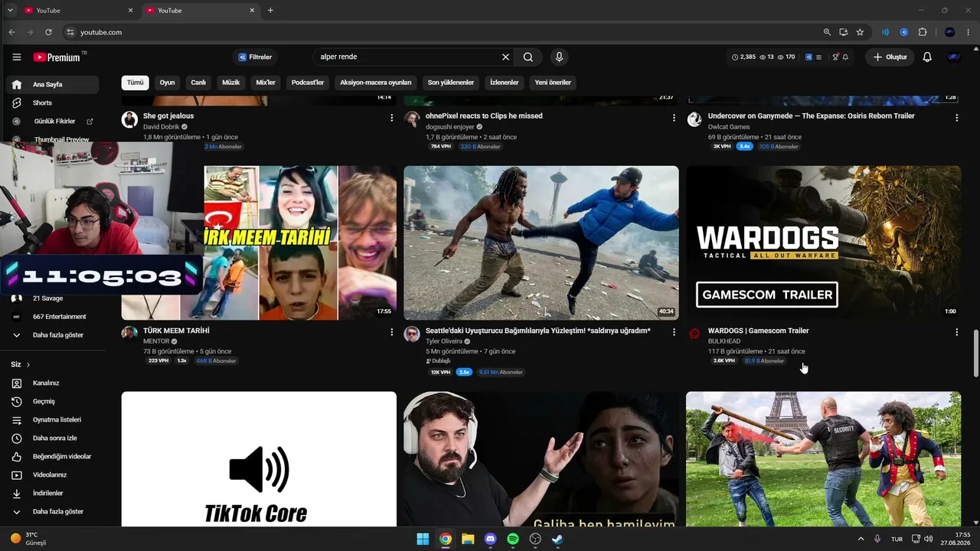The width and height of the screenshot is (980, 551).
Task: Select the Podcast'ler filter chip
Action: pos(308,83)
